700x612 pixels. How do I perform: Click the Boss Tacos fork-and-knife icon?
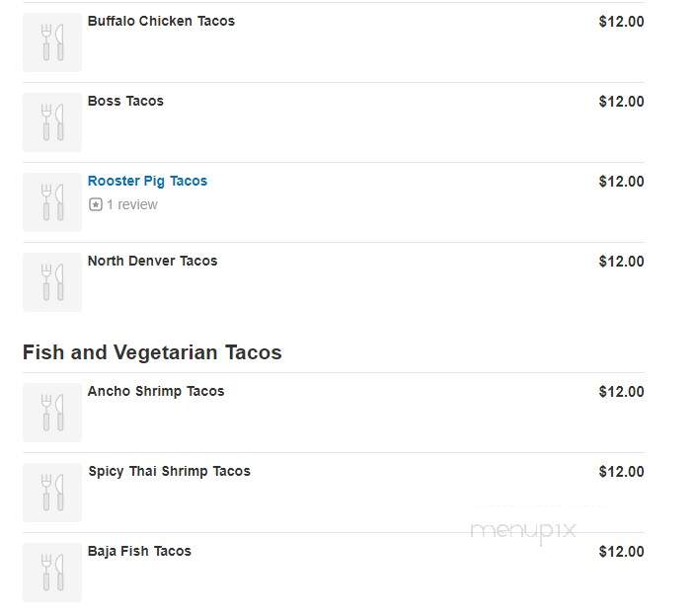pos(52,122)
